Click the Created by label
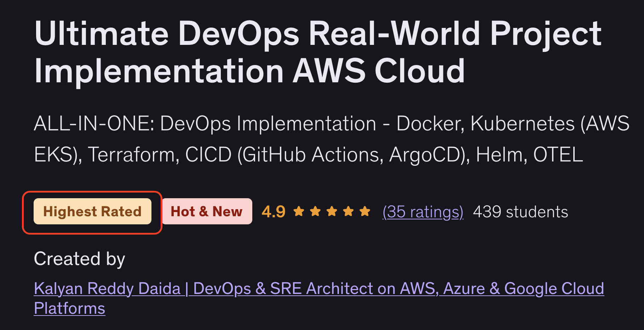The height and width of the screenshot is (330, 644). point(80,259)
